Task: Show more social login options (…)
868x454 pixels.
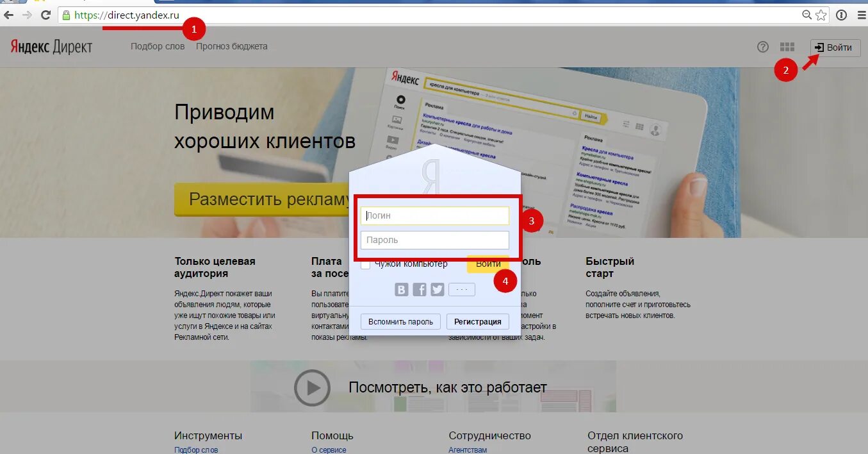Action: click(462, 289)
